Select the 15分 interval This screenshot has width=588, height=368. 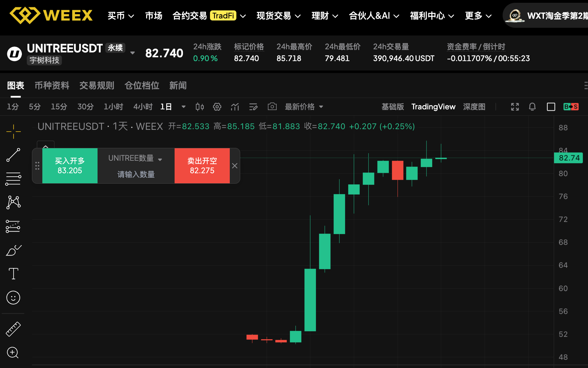(59, 107)
